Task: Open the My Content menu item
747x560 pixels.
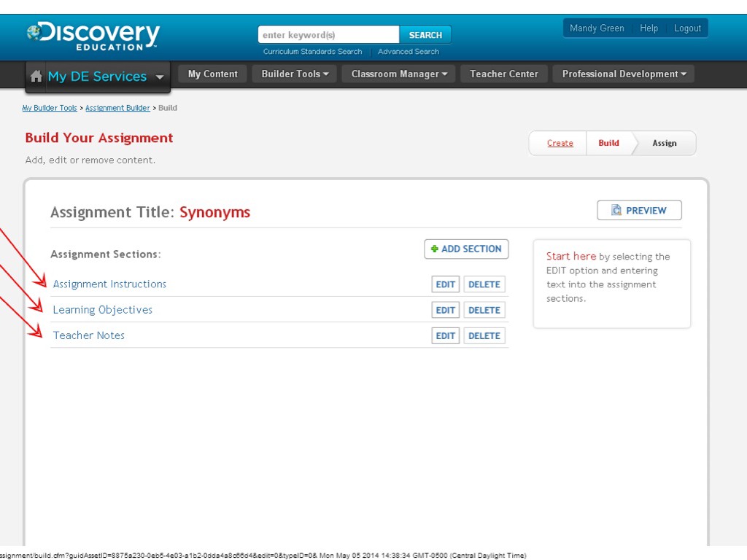Action: click(x=212, y=74)
